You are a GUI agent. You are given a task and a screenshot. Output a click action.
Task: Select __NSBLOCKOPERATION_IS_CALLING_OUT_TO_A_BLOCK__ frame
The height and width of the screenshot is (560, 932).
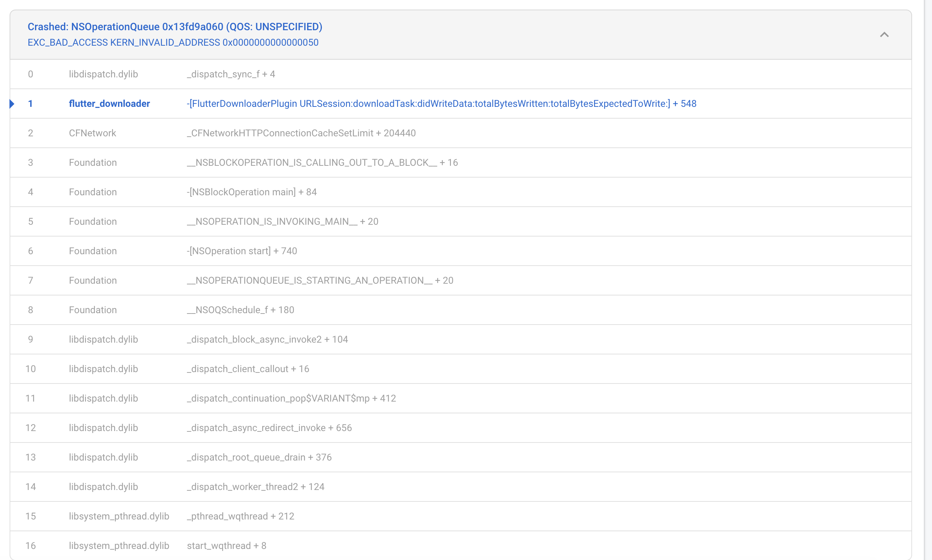322,162
